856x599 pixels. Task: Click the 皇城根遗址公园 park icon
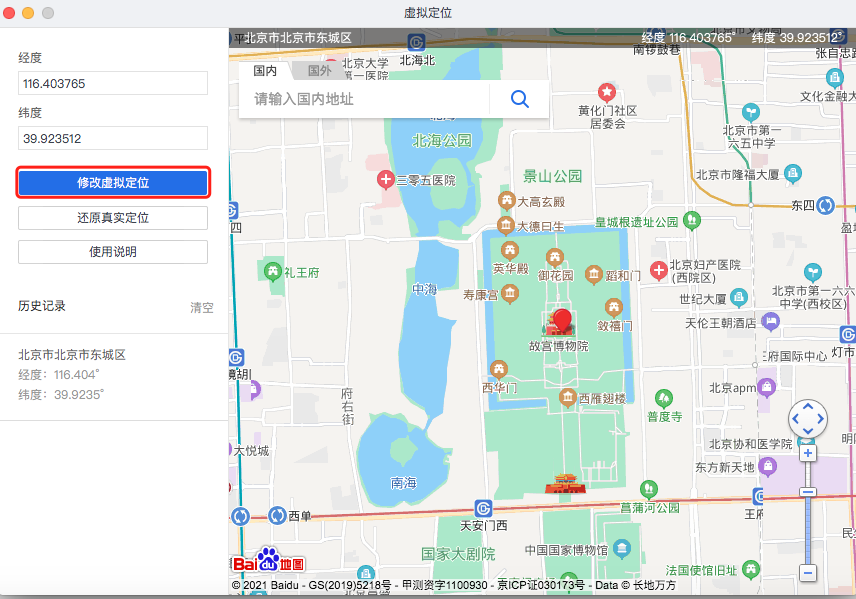click(x=692, y=221)
